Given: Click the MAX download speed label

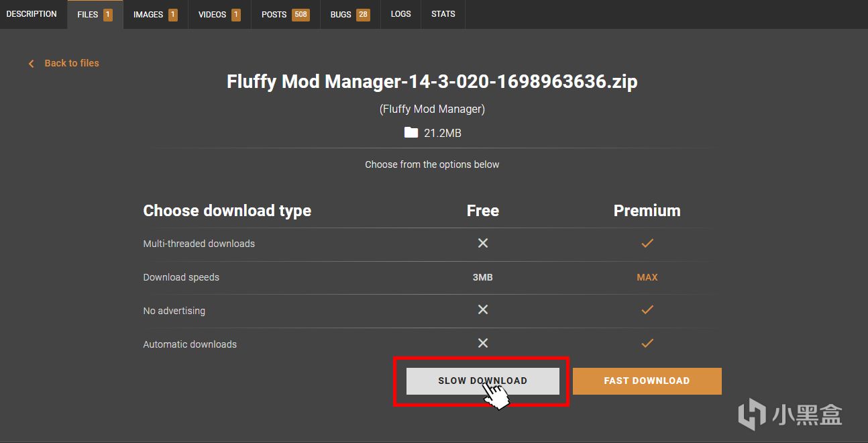Looking at the screenshot, I should [x=647, y=277].
